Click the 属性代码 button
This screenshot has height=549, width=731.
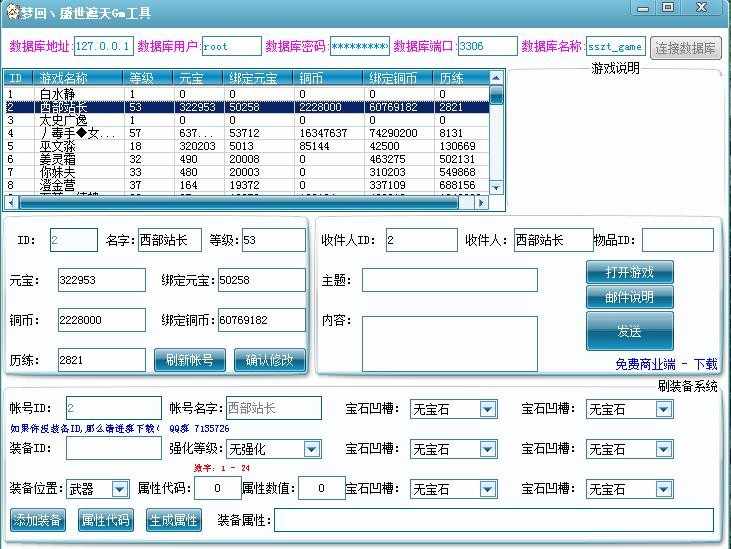[x=106, y=520]
